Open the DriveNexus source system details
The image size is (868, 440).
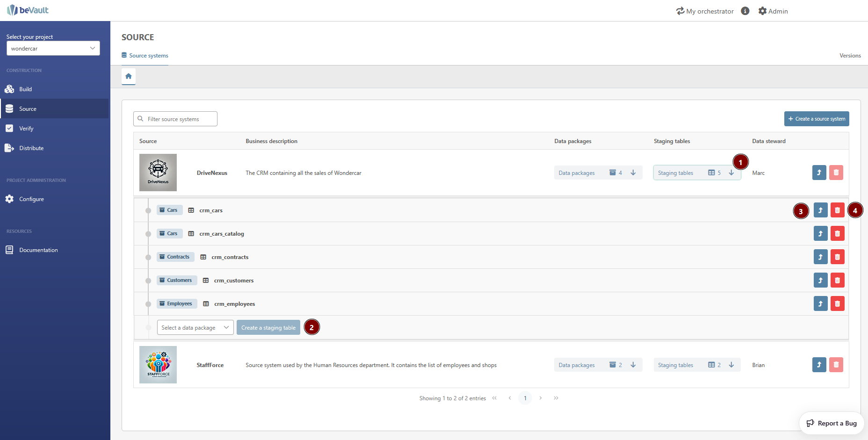819,173
